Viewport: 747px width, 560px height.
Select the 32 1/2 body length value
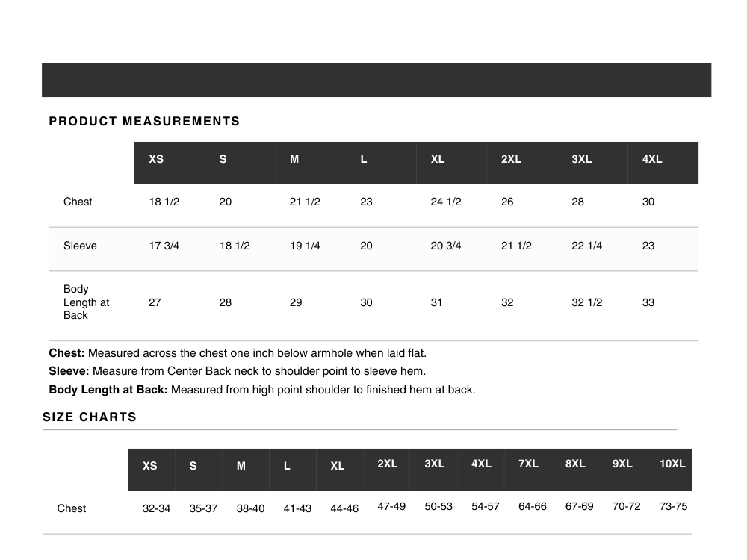coord(586,302)
